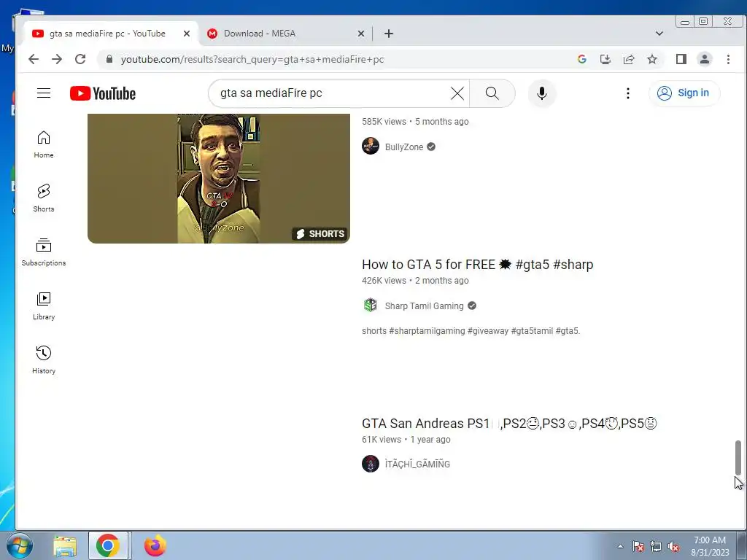Open the Chrome profile avatar menu

(704, 59)
